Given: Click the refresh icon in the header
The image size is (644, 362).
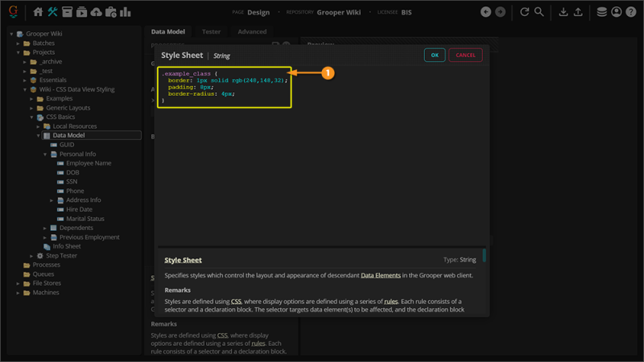Looking at the screenshot, I should pos(525,12).
